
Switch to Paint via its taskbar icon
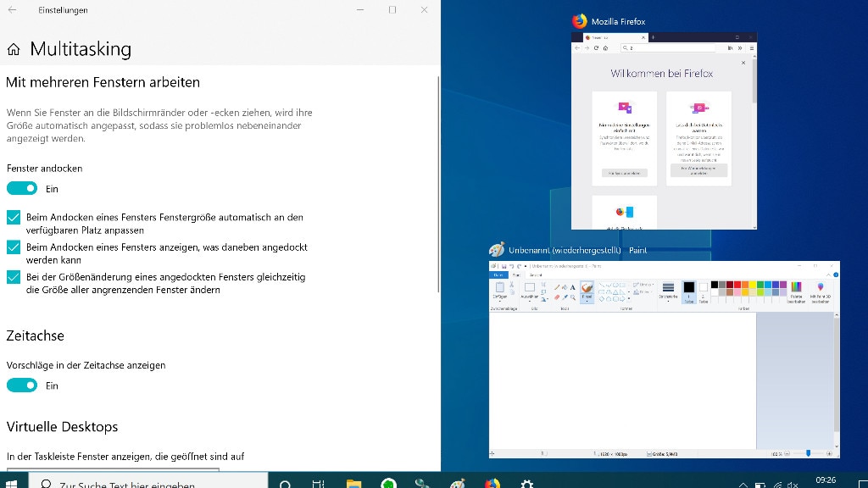click(x=458, y=484)
